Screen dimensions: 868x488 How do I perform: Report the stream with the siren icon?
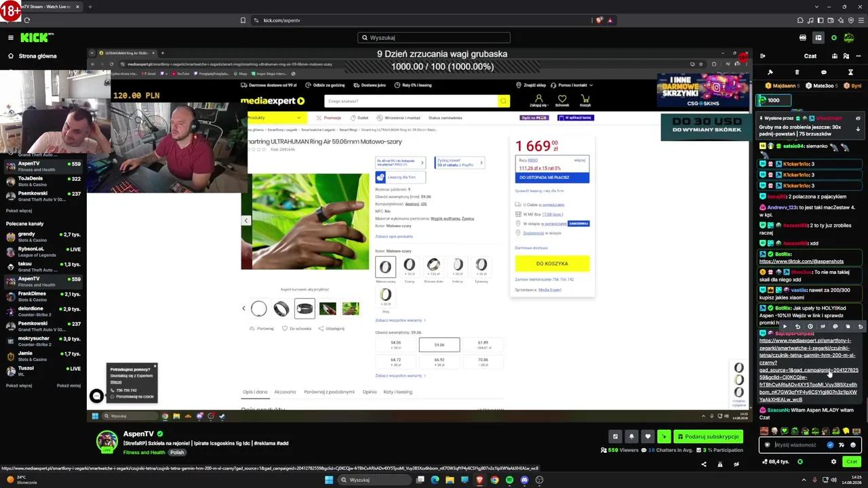[719, 464]
